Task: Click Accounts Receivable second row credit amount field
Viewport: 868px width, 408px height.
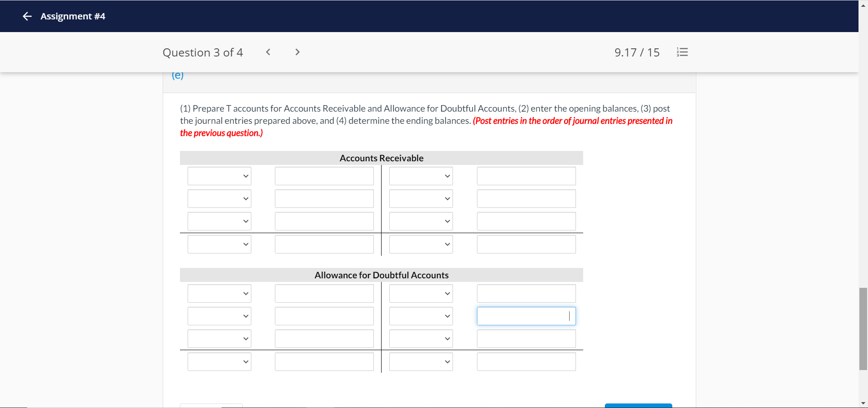Action: pos(526,199)
